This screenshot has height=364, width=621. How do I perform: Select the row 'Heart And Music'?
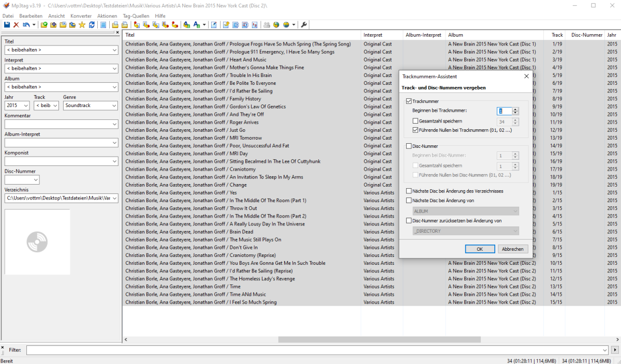click(371, 59)
